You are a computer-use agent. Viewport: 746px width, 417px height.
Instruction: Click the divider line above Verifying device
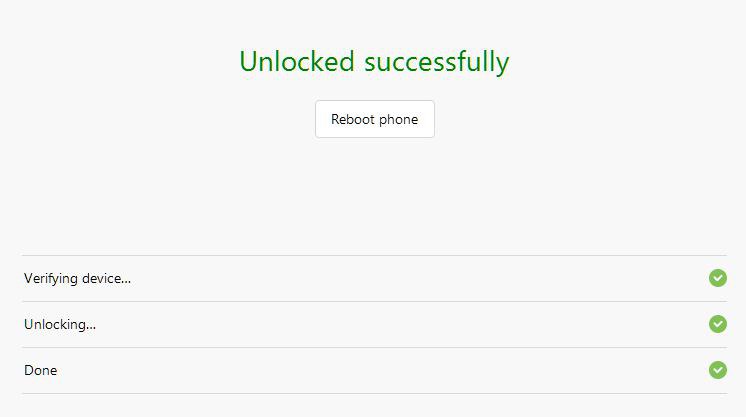pyautogui.click(x=374, y=255)
